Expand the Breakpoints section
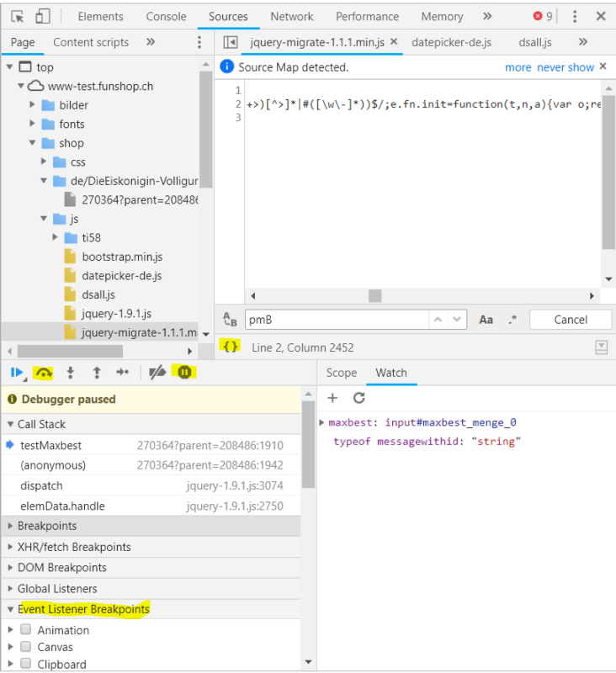Image resolution: width=616 pixels, height=673 pixels. tap(47, 526)
